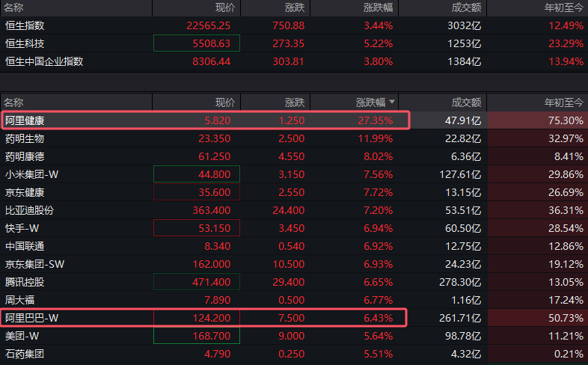
Task: Click 比亚迪股份 price 363.400
Action: 212,210
